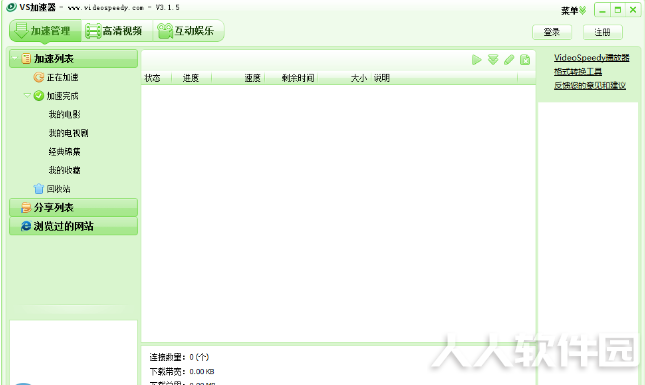Click the 加速列表 notepad icon

[26, 59]
